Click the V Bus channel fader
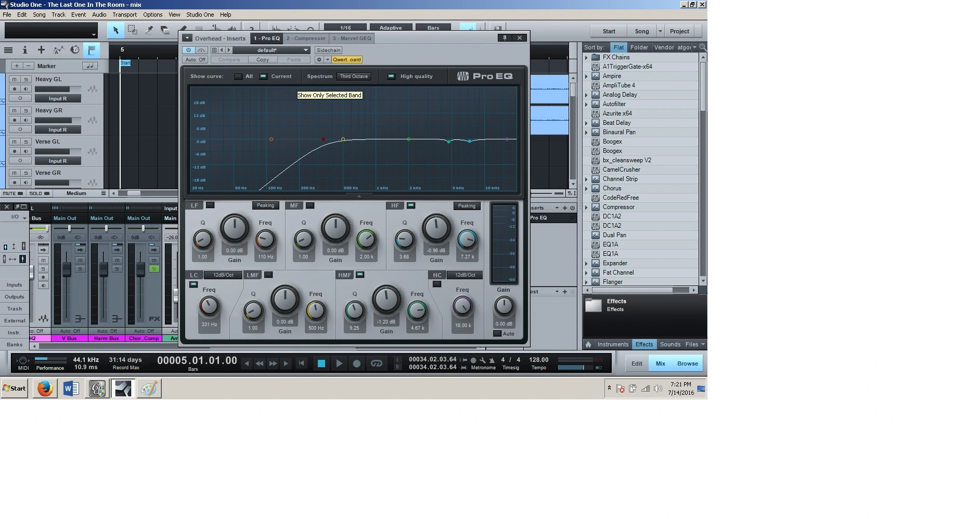 click(67, 269)
